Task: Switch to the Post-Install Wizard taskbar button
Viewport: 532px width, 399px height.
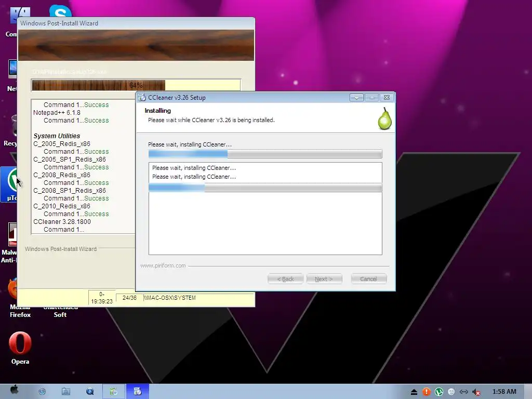Action: (x=114, y=392)
